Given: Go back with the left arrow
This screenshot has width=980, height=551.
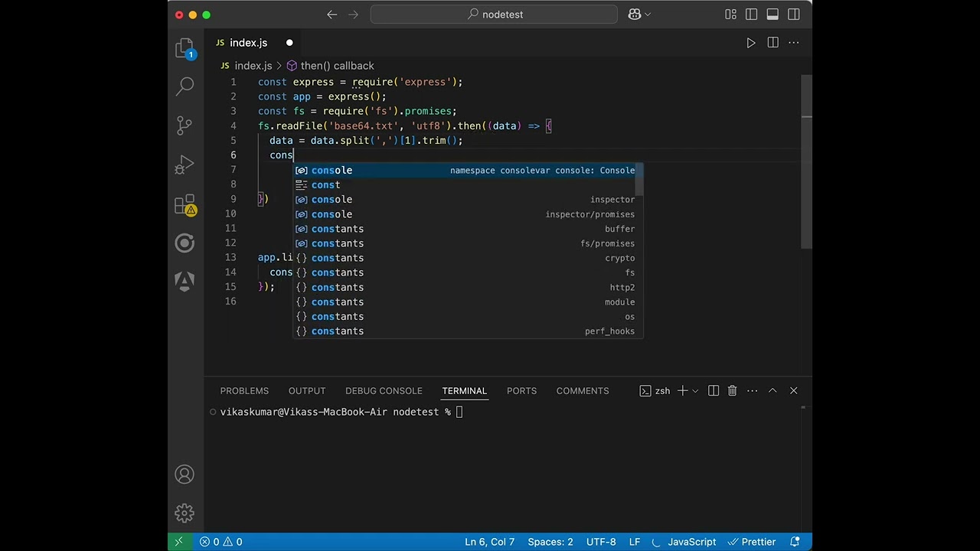Looking at the screenshot, I should (x=332, y=14).
